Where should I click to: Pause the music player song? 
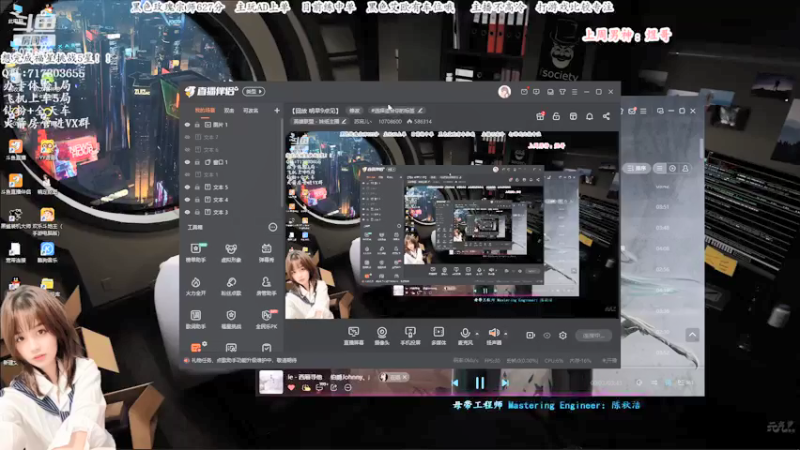coord(480,383)
